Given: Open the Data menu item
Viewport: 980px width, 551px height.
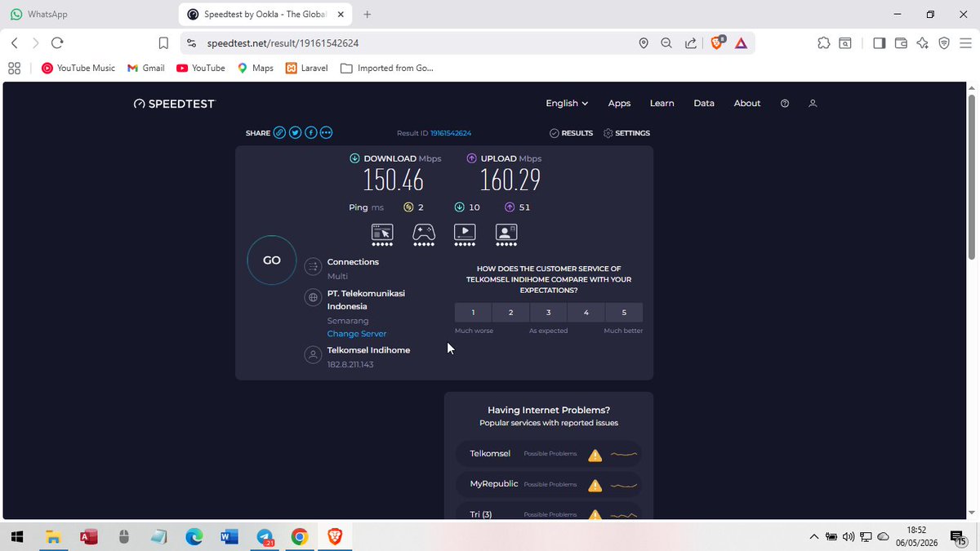Looking at the screenshot, I should pyautogui.click(x=704, y=104).
